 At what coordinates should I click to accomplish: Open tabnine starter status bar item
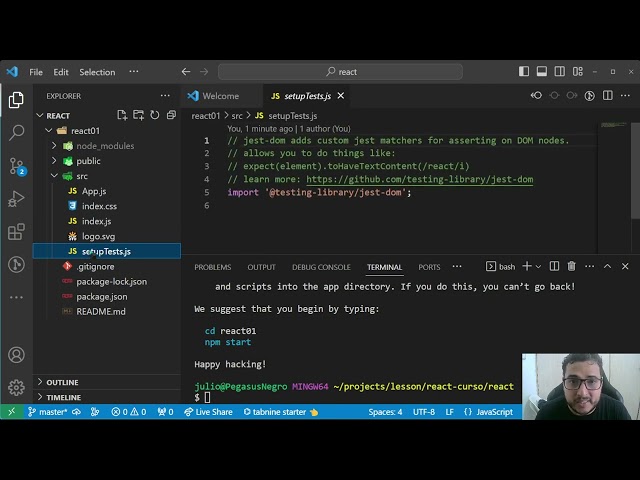[281, 412]
